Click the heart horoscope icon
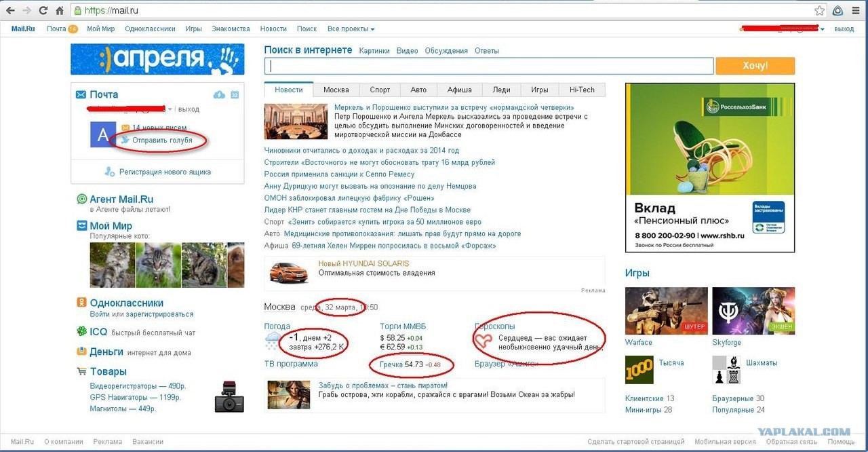Viewport: 868px width, 452px height. click(x=484, y=341)
